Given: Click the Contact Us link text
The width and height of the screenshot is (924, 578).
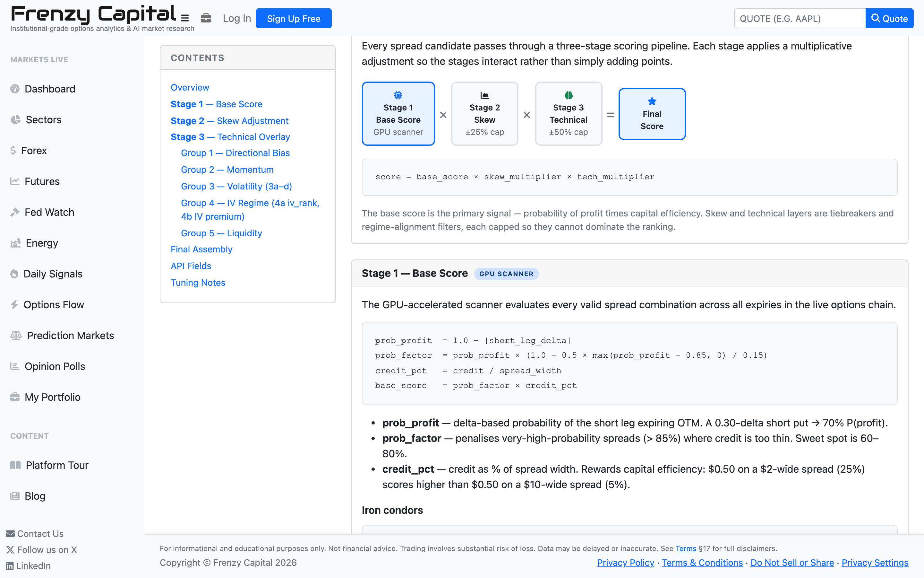Looking at the screenshot, I should click(x=40, y=534).
